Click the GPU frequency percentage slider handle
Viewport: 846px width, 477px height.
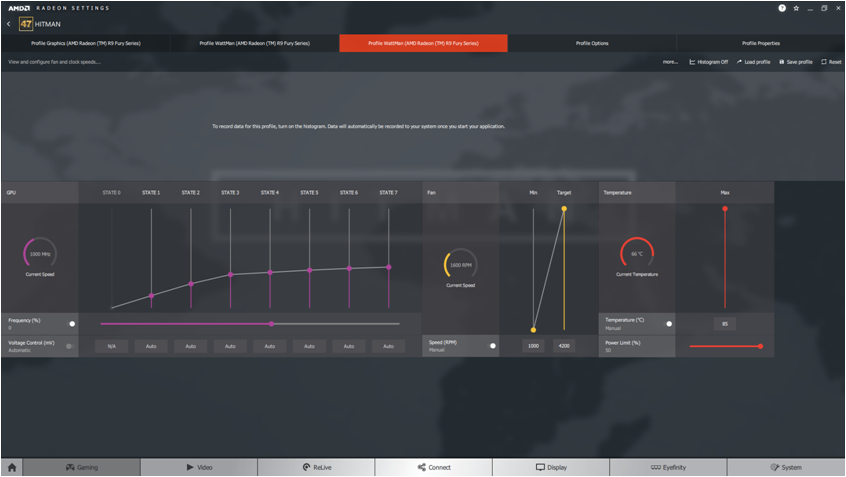coord(271,324)
